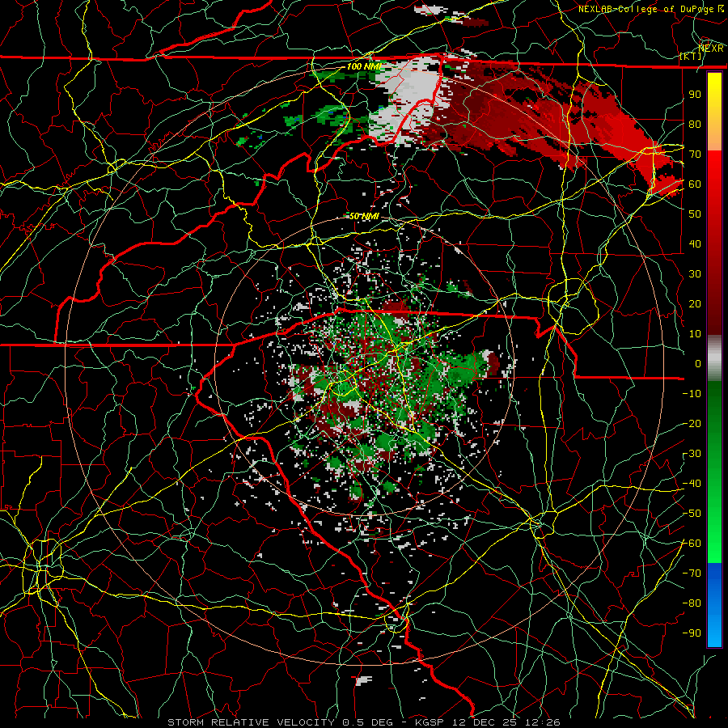Click the 90 value on velocity scale
728x728 pixels.
(x=695, y=95)
